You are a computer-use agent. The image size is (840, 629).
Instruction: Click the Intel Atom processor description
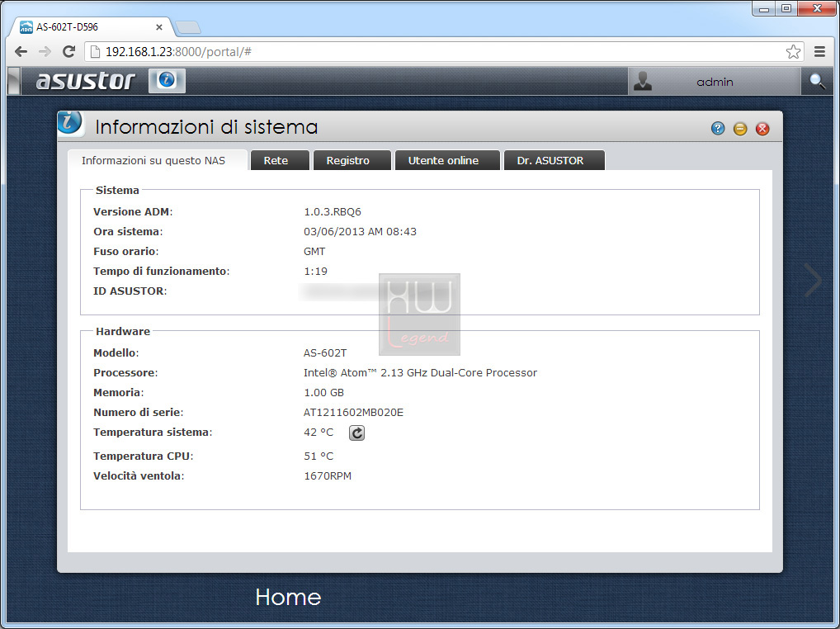tap(421, 373)
